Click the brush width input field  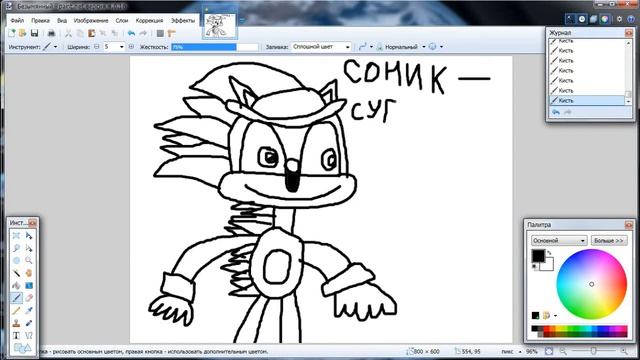pos(111,47)
